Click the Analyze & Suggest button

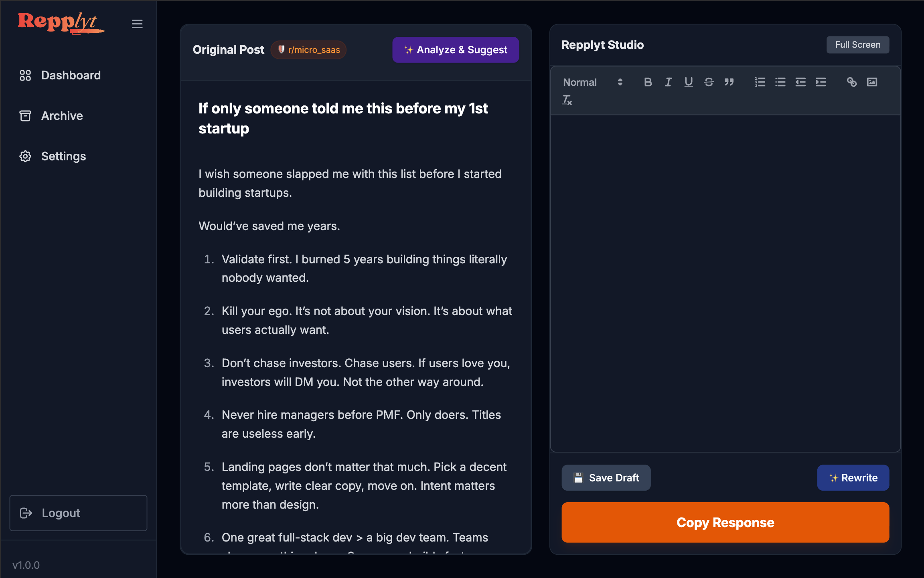tap(456, 50)
